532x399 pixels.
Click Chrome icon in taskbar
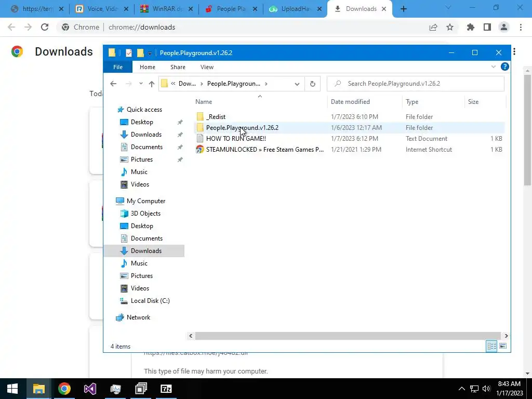(x=64, y=389)
